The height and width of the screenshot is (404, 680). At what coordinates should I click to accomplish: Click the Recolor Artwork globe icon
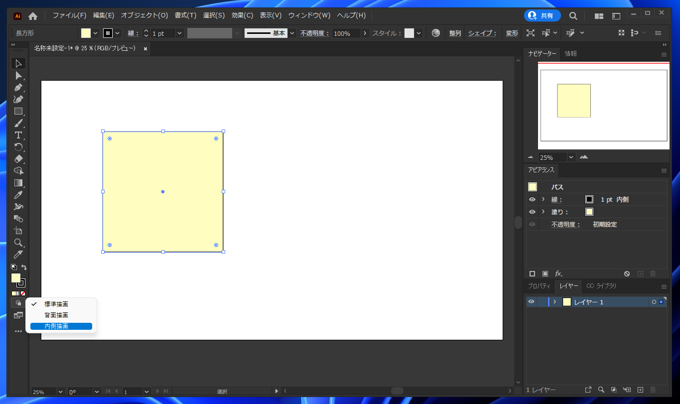point(436,33)
